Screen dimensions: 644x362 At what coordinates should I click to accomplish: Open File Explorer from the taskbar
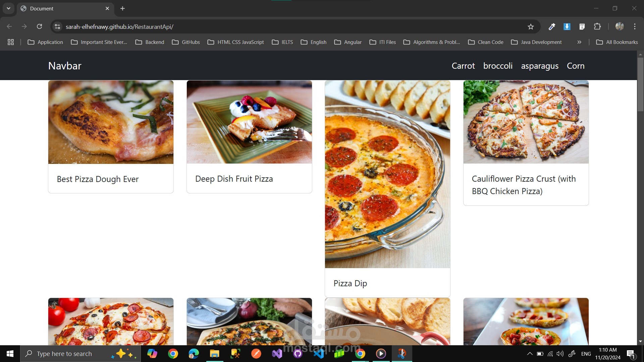point(214,354)
